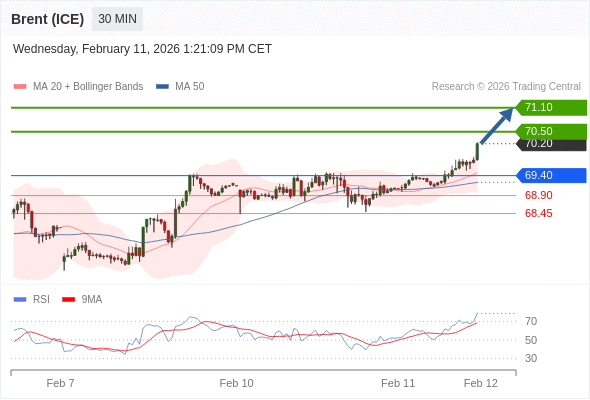The image size is (590, 400).
Task: Click the Feb 12 date axis label
Action: pos(481,383)
